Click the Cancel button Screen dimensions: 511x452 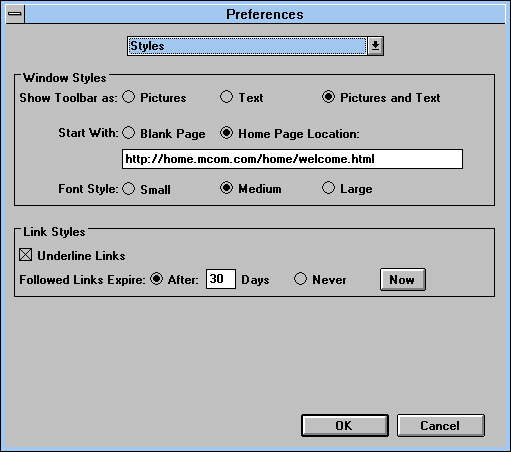(x=440, y=426)
